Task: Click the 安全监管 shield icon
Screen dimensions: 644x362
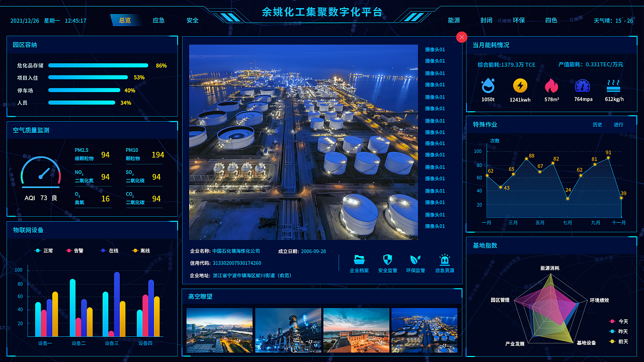Action: pyautogui.click(x=387, y=260)
